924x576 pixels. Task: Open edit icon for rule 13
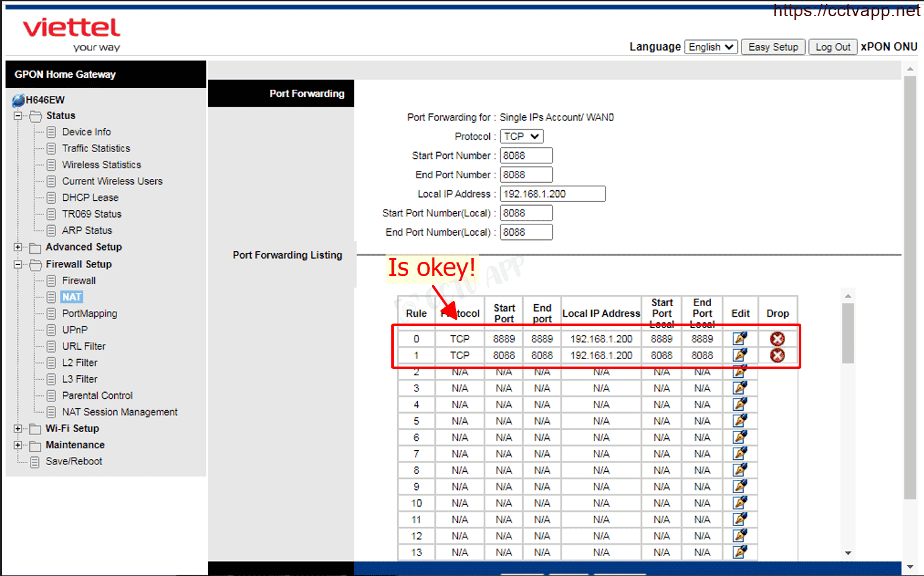pos(740,552)
